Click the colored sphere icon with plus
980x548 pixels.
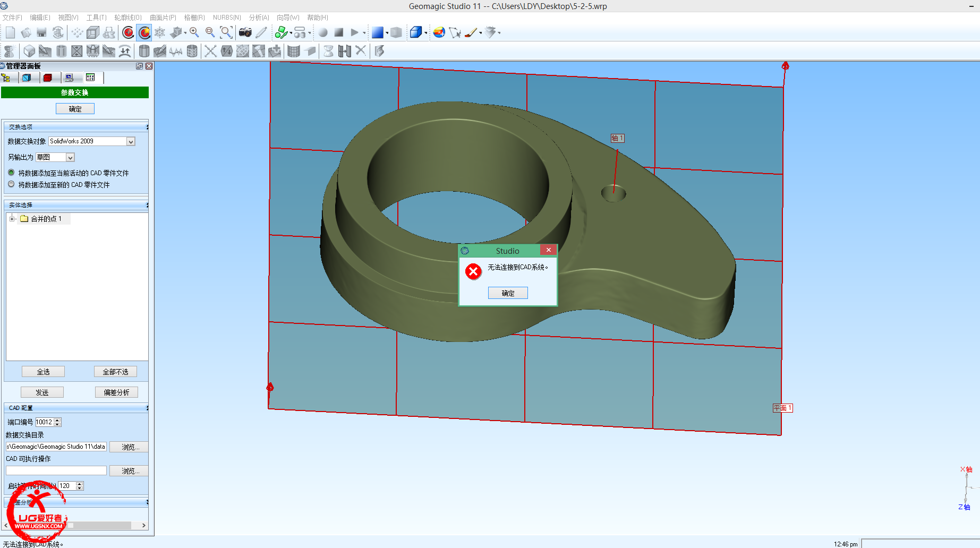[x=439, y=32]
